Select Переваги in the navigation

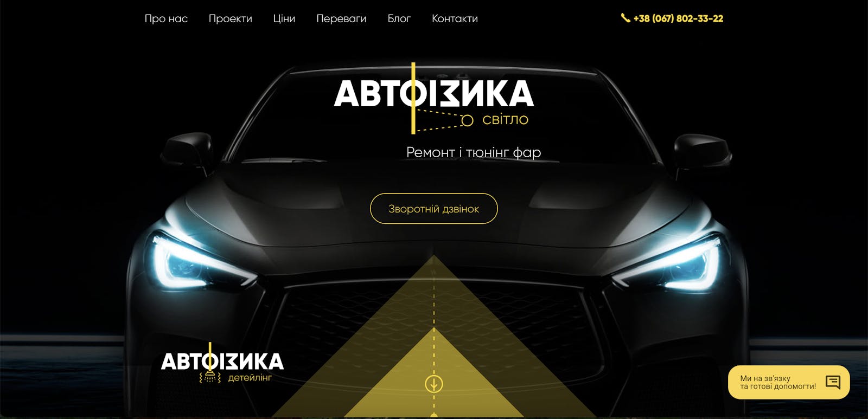click(341, 18)
